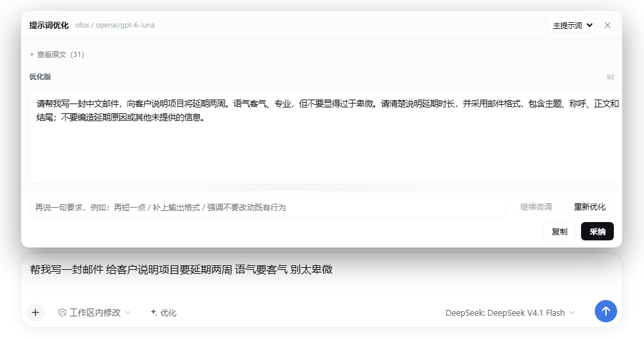This screenshot has height=338, width=644.
Task: Click the 继续微调 button
Action: pos(536,207)
